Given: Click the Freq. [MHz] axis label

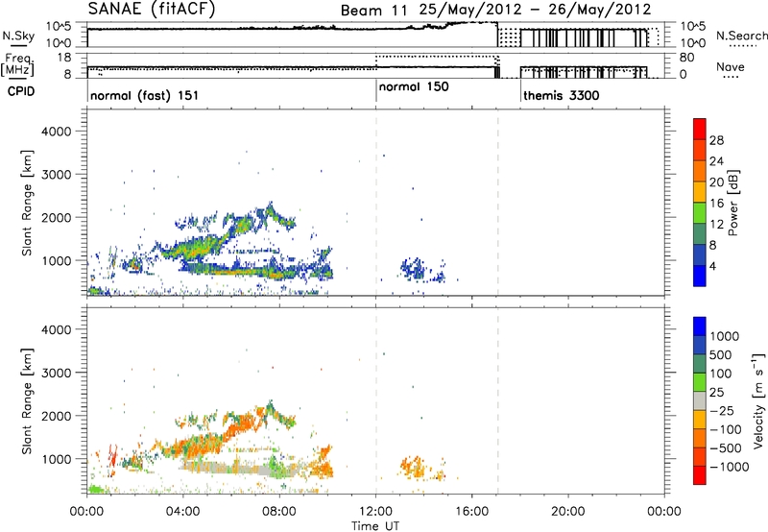Looking at the screenshot, I should coord(17,65).
